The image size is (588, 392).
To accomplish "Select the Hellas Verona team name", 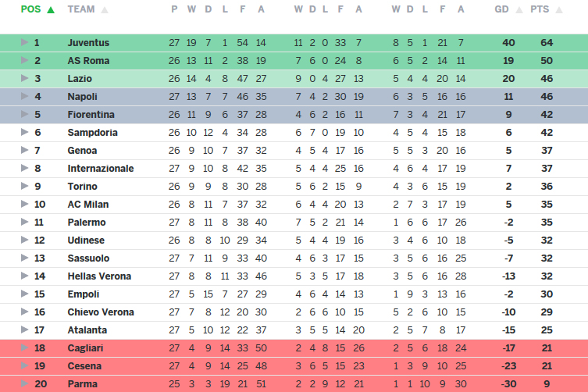I will (99, 276).
